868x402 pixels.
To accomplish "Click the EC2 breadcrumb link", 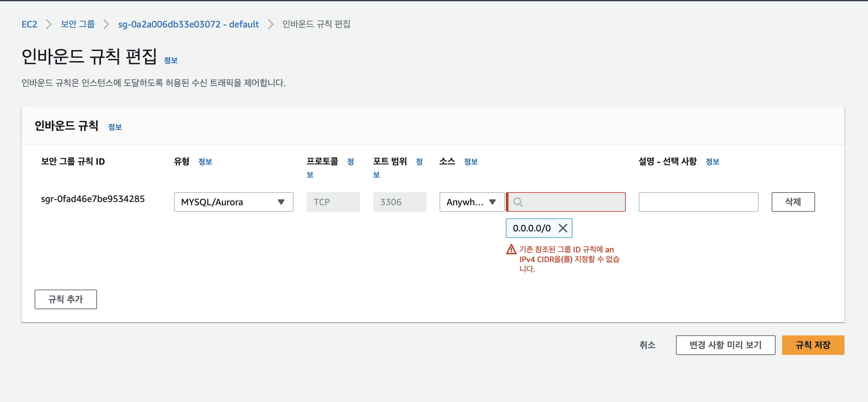I will (29, 24).
